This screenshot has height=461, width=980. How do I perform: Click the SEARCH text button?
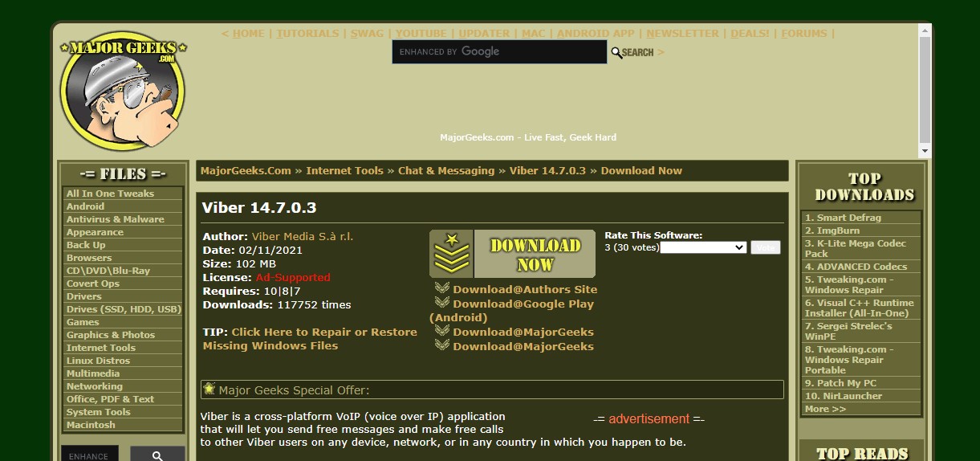(638, 52)
